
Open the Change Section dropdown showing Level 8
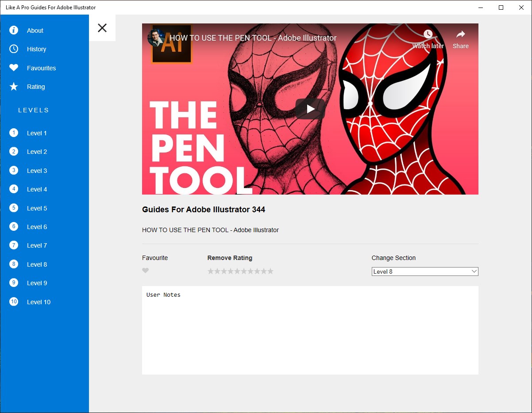point(425,272)
